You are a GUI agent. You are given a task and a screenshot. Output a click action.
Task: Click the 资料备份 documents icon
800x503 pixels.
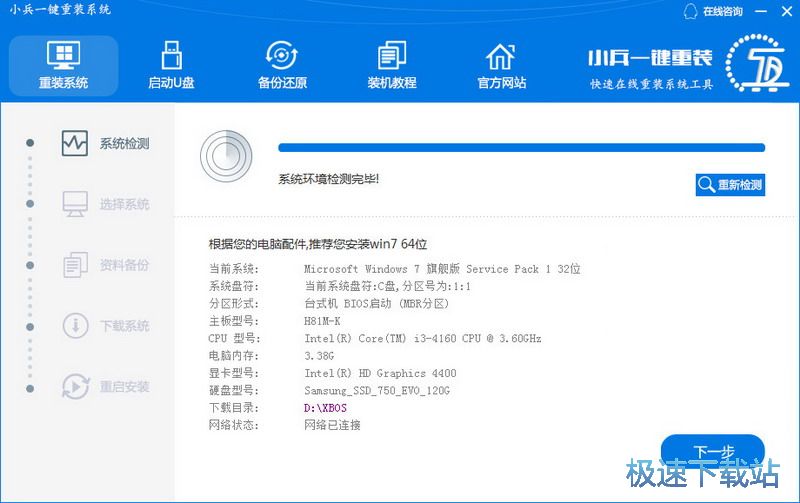click(x=75, y=265)
